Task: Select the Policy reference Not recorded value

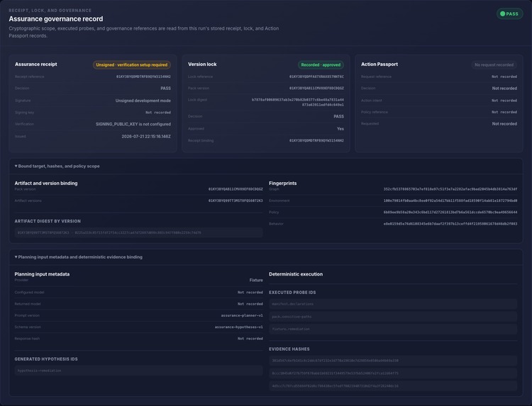Action: coord(504,112)
